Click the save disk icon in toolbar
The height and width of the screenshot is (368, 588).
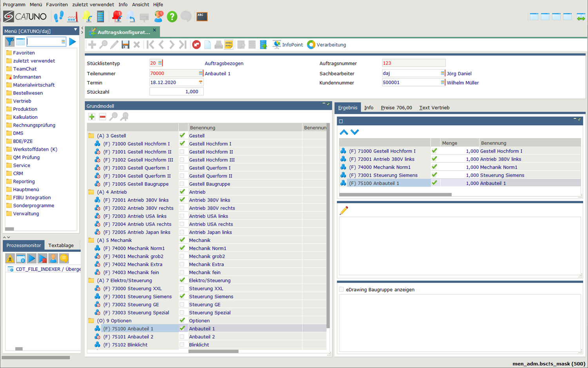[125, 45]
